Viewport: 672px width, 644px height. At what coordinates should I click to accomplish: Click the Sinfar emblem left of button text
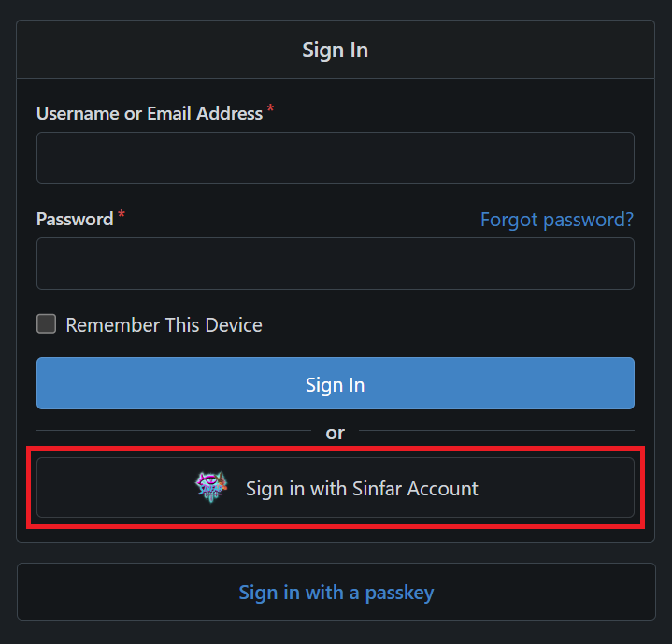211,487
